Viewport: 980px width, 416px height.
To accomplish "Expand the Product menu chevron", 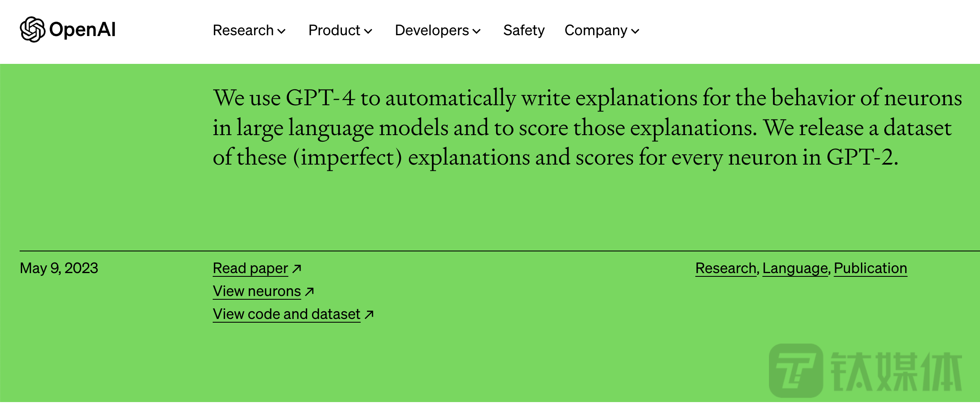I will click(x=368, y=31).
